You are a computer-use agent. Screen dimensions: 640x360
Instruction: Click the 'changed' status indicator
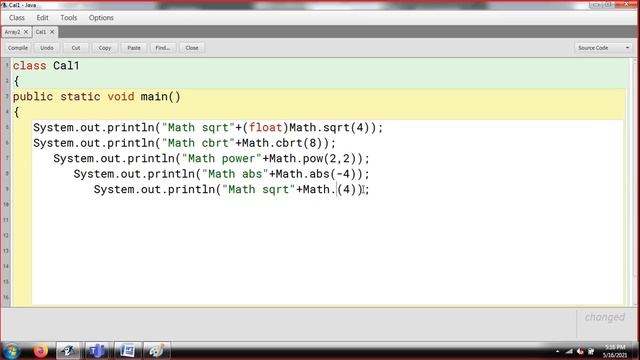(604, 317)
